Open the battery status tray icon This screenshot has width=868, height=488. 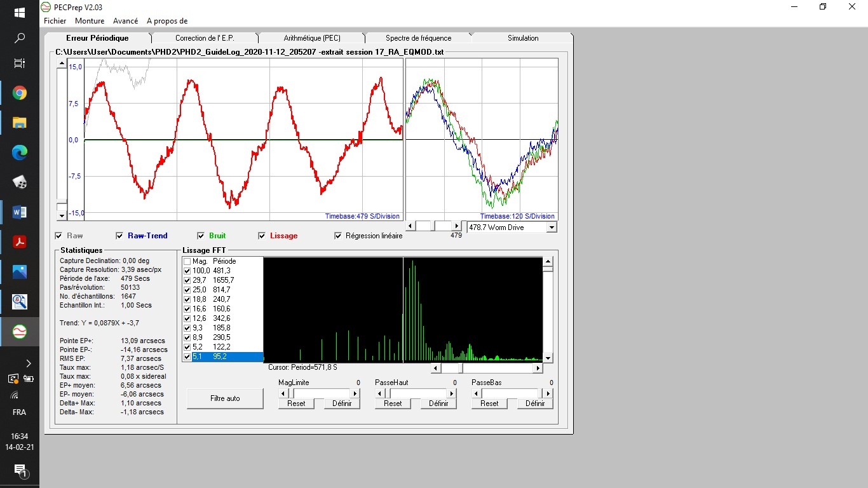tap(28, 379)
